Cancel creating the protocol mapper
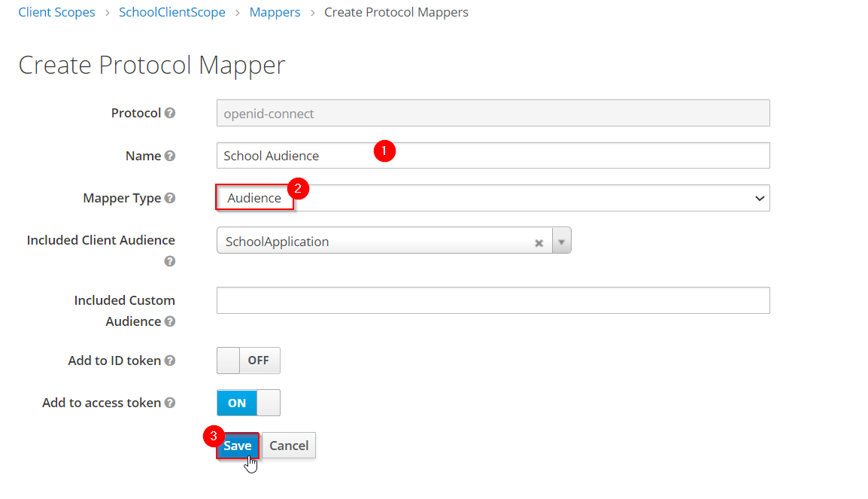The width and height of the screenshot is (868, 499). (x=289, y=446)
